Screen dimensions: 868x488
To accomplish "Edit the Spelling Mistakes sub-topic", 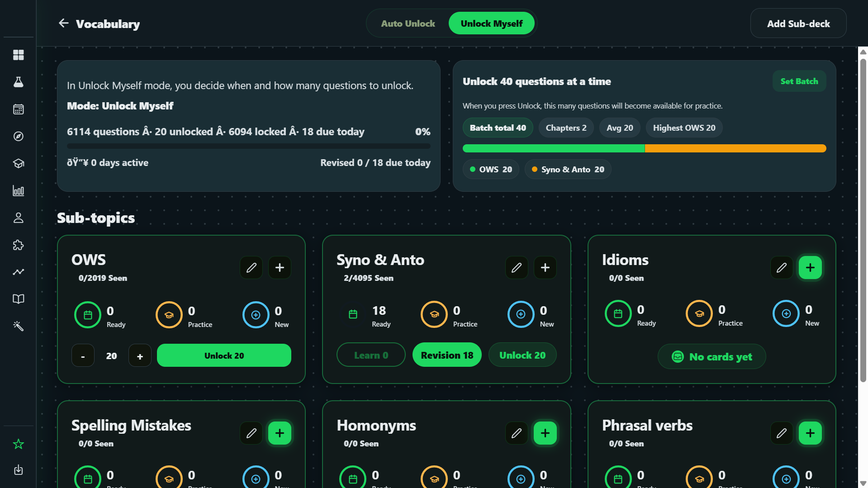I will coord(251,433).
